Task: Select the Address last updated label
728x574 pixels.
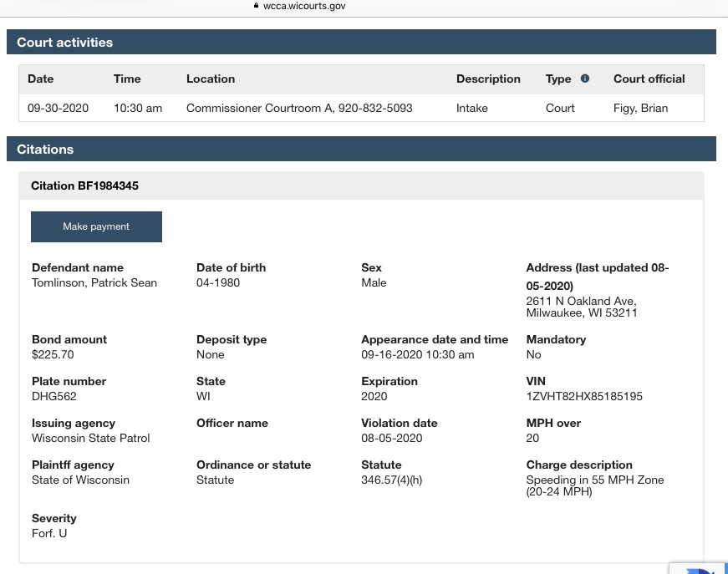Action: 598,277
